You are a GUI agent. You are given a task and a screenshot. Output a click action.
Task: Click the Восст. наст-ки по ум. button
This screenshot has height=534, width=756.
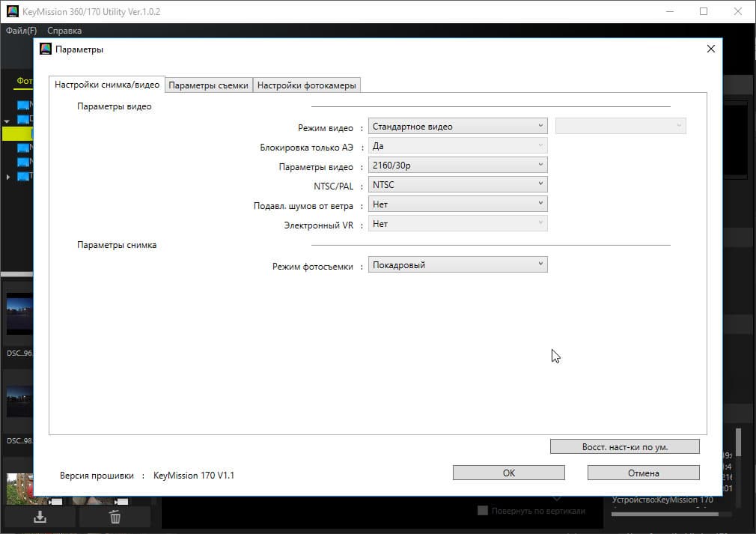(624, 446)
